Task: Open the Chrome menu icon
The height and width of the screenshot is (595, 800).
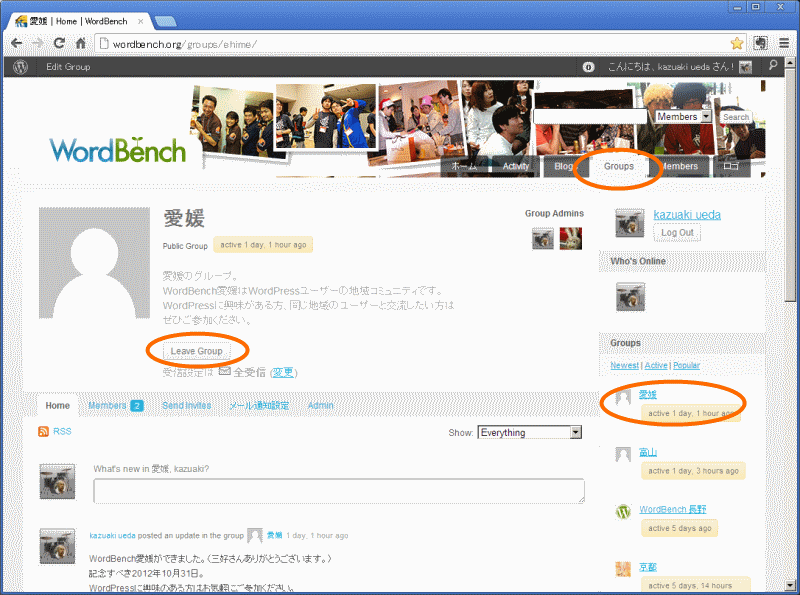Action: pos(784,43)
